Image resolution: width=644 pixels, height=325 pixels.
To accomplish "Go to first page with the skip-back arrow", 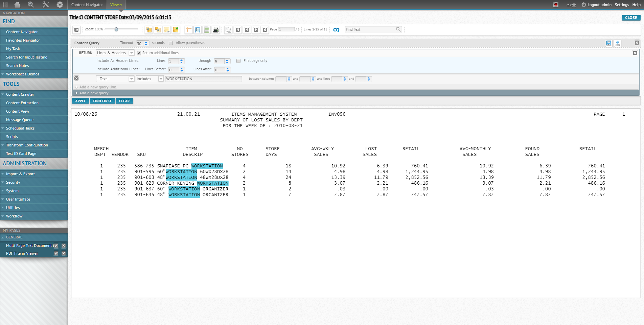I will [x=238, y=30].
